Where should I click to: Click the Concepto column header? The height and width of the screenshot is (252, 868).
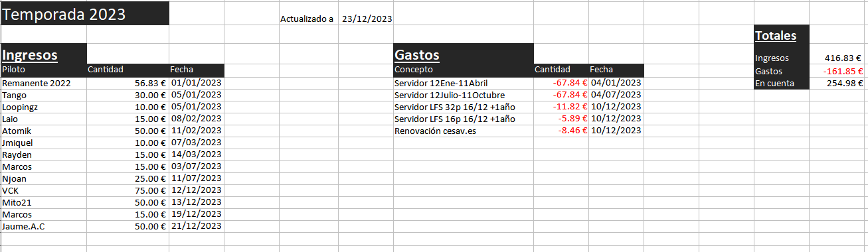[x=464, y=70]
